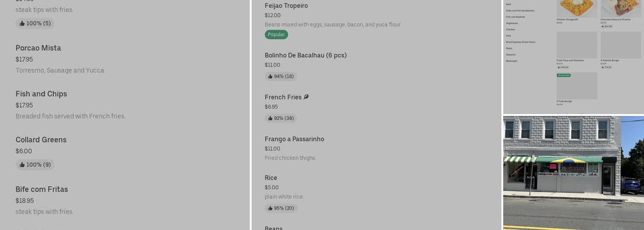Open the storefront photo with striped awning
Viewport: 644px width, 230px height.
[573, 172]
